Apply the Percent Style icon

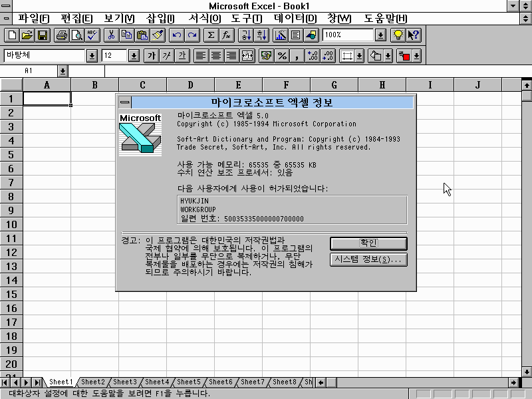tap(282, 56)
